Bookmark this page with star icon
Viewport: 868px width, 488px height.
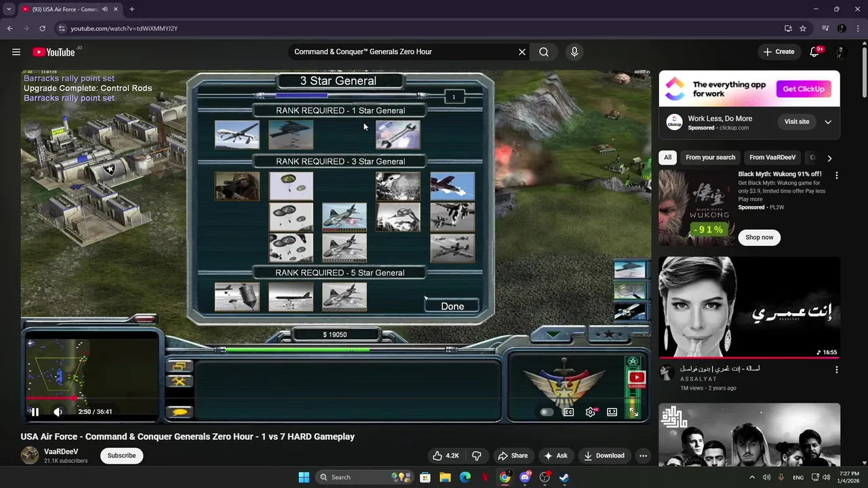point(803,28)
